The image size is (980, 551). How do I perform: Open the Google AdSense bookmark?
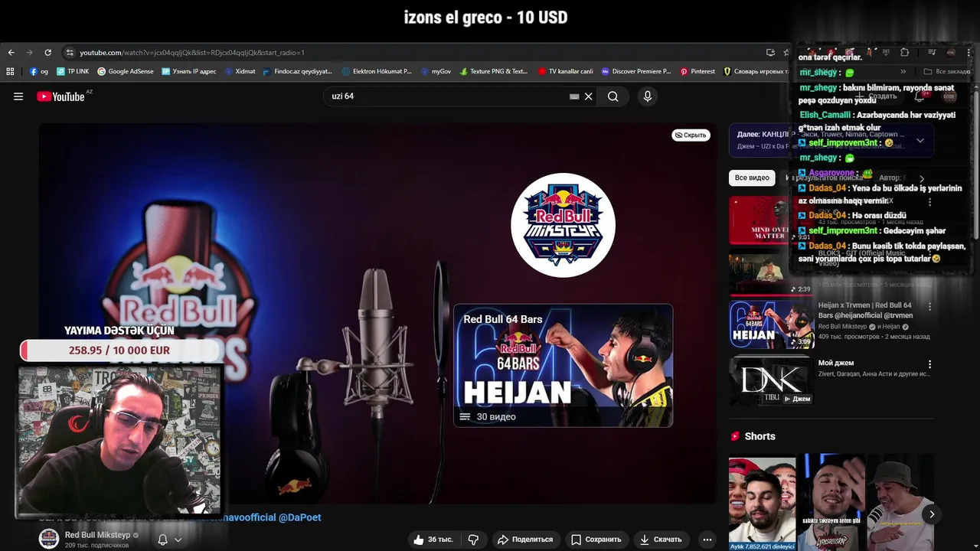(126, 71)
